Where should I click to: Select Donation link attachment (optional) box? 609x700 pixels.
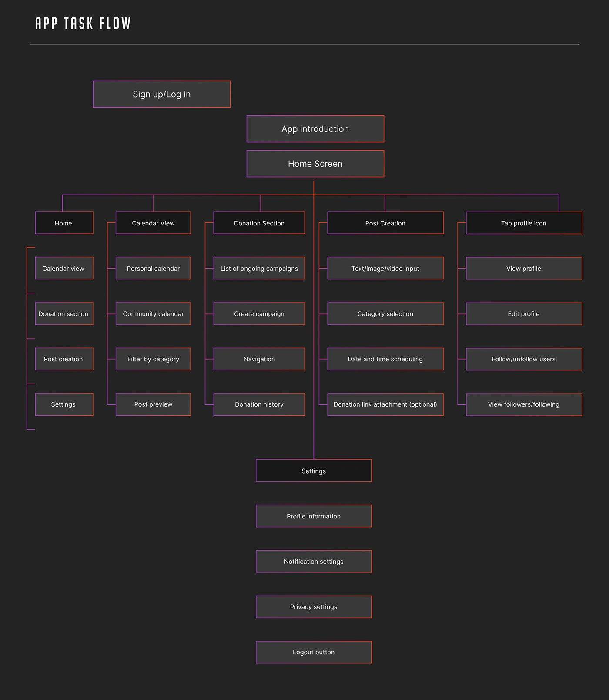(x=385, y=404)
